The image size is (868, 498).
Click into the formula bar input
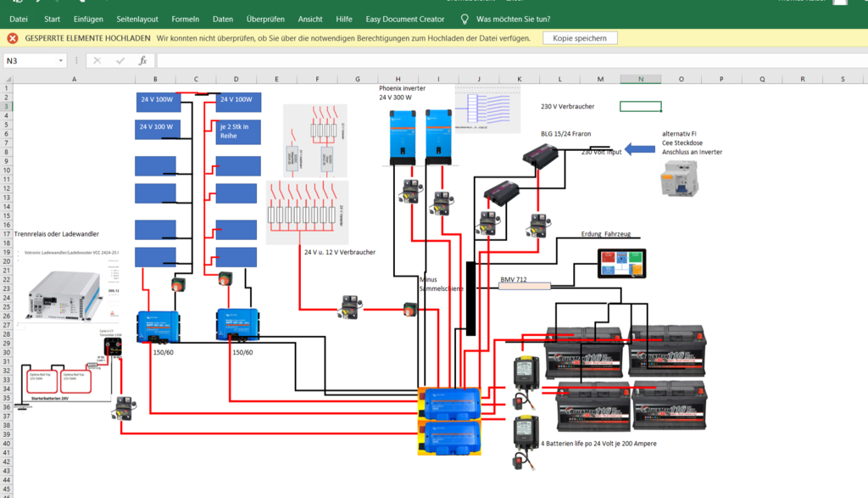point(512,60)
